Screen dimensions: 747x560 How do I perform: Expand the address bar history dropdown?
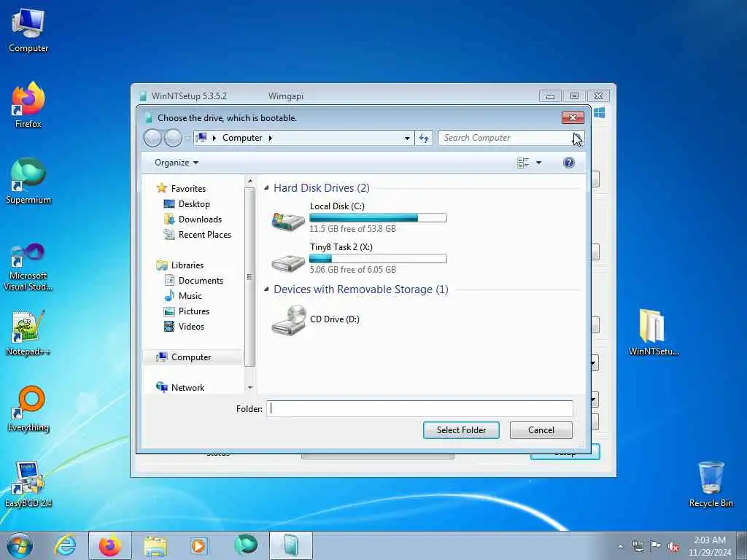407,138
